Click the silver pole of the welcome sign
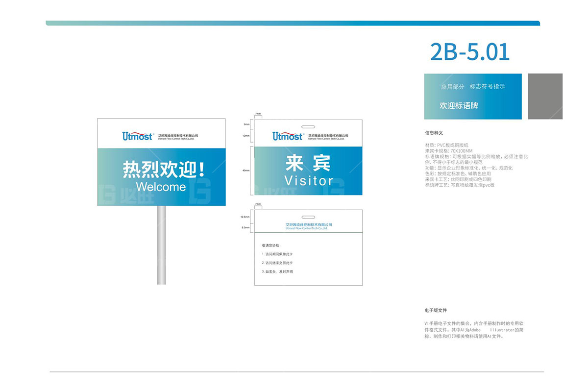The width and height of the screenshot is (588, 392). [161, 245]
